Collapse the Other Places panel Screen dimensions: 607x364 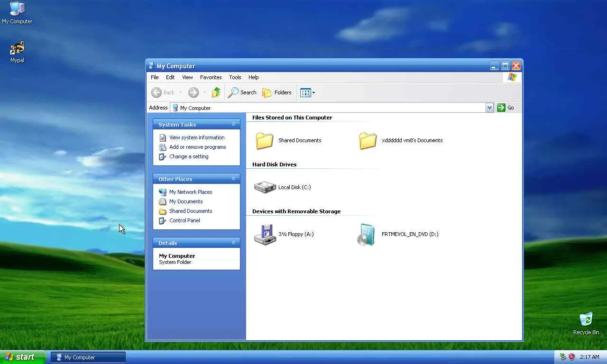(233, 179)
